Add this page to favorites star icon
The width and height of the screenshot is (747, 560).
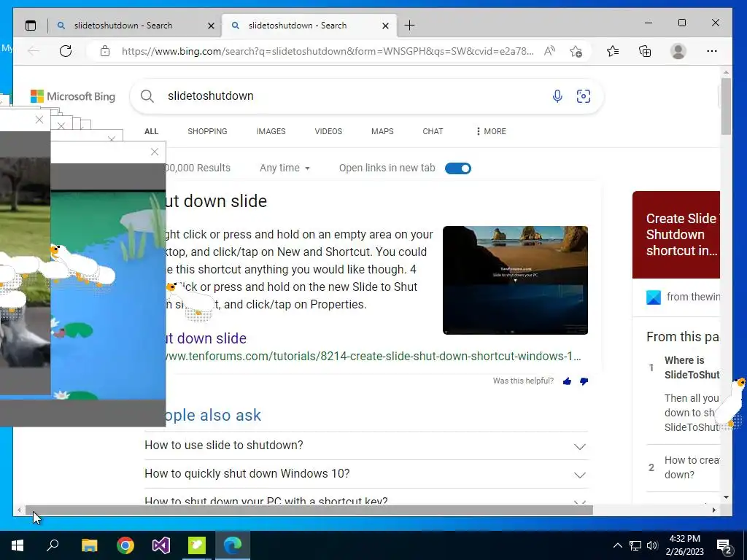tap(576, 51)
